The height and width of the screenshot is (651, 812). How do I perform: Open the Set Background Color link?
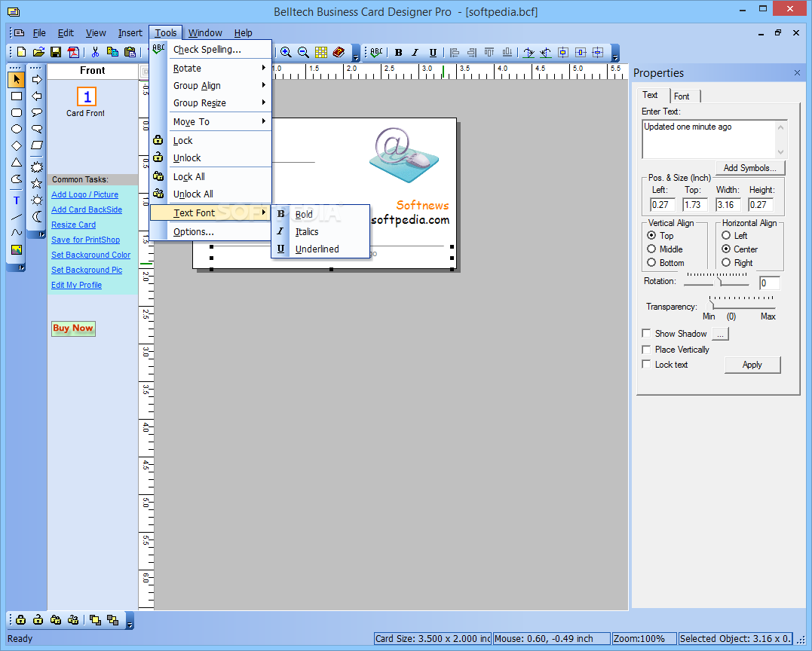pyautogui.click(x=90, y=255)
